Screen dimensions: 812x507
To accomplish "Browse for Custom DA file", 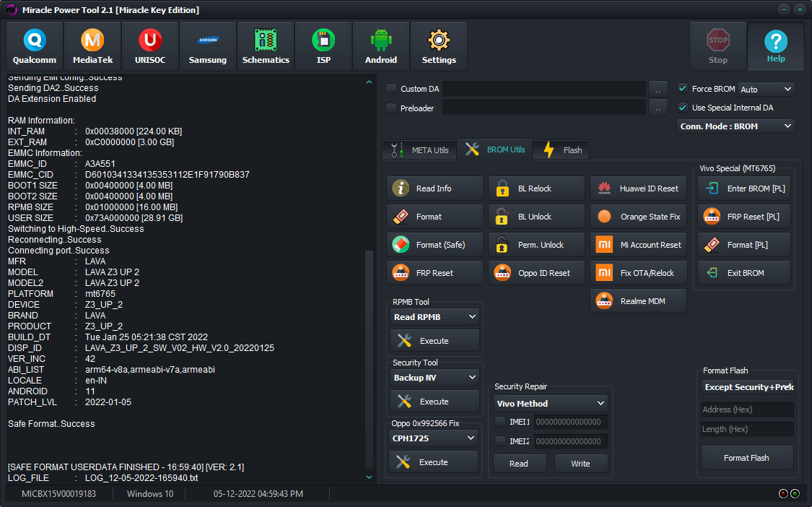I will click(658, 89).
